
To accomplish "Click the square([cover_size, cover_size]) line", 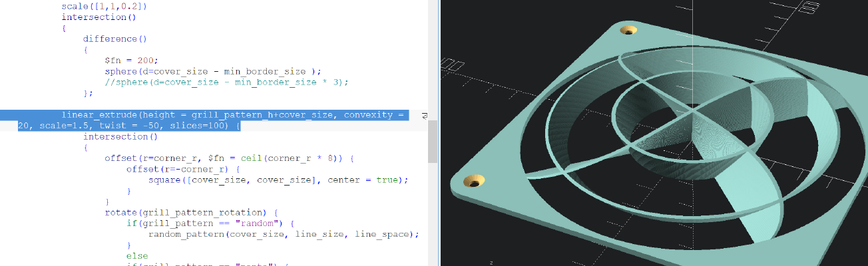I will tap(278, 180).
